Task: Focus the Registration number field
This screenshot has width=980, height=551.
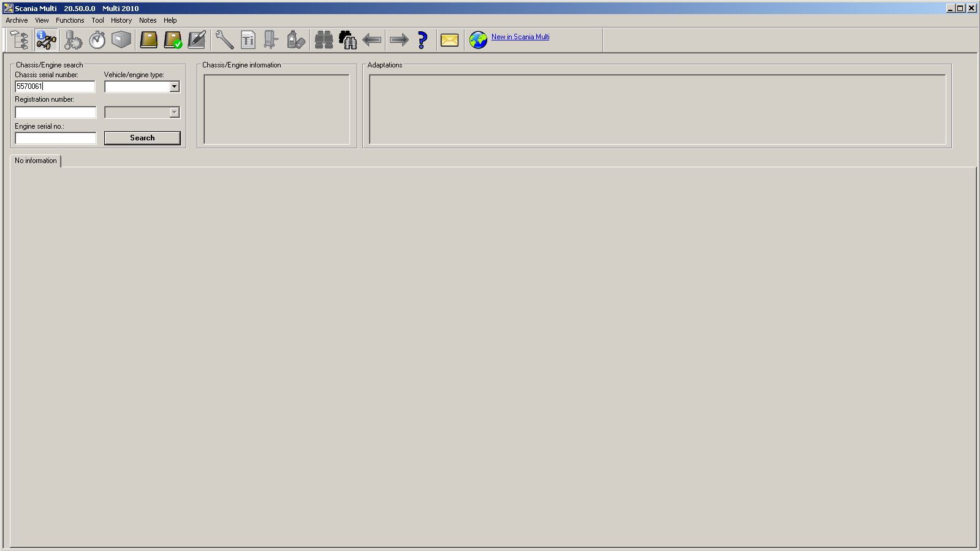Action: coord(56,112)
